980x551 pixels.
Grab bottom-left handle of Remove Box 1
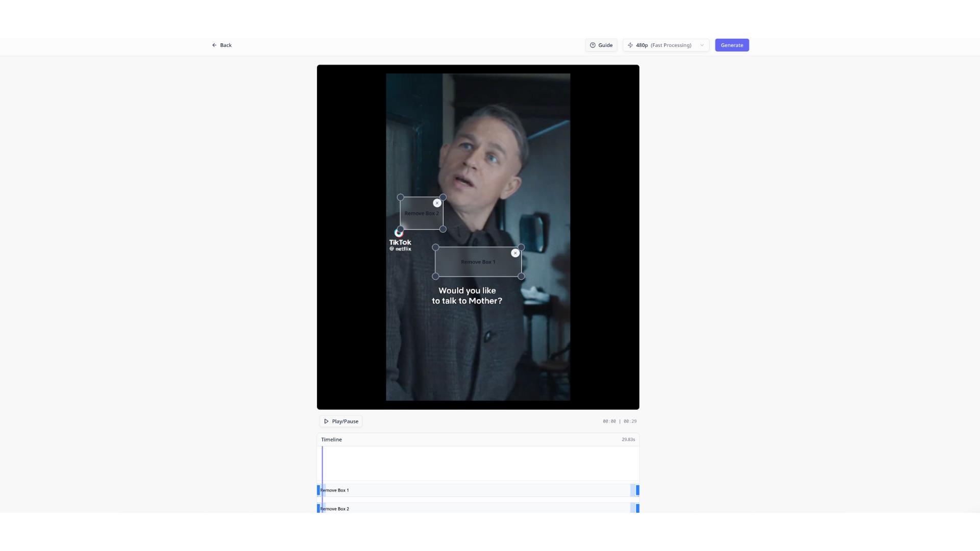tap(435, 277)
